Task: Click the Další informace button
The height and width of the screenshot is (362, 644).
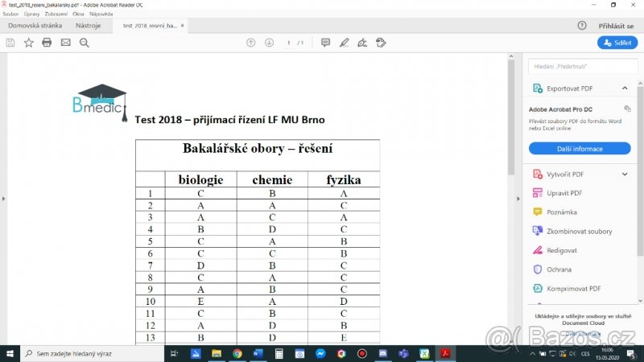Action: (580, 149)
